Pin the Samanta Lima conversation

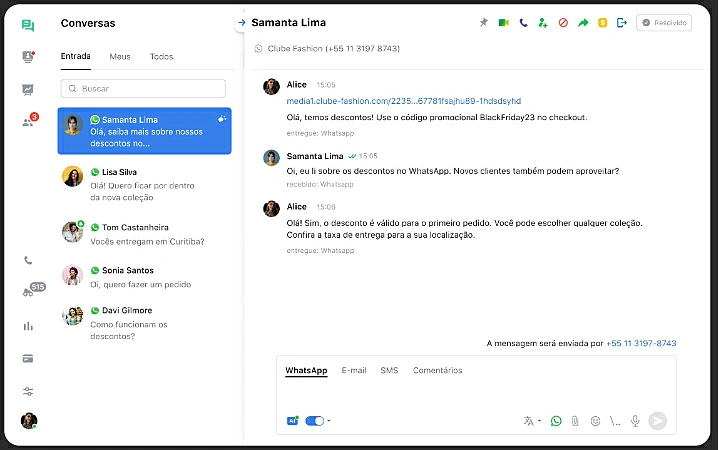[484, 22]
